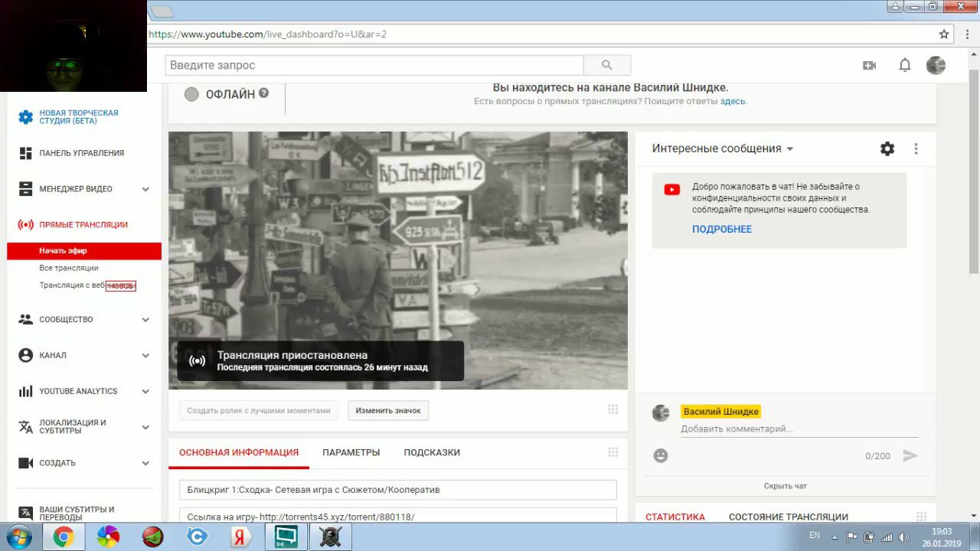Click the Создать camera icon in sidebar
This screenshot has width=980, height=551.
coord(26,463)
